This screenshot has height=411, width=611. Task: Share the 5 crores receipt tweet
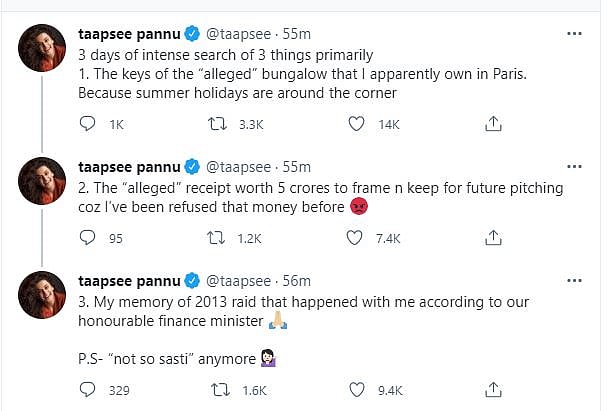(x=492, y=238)
